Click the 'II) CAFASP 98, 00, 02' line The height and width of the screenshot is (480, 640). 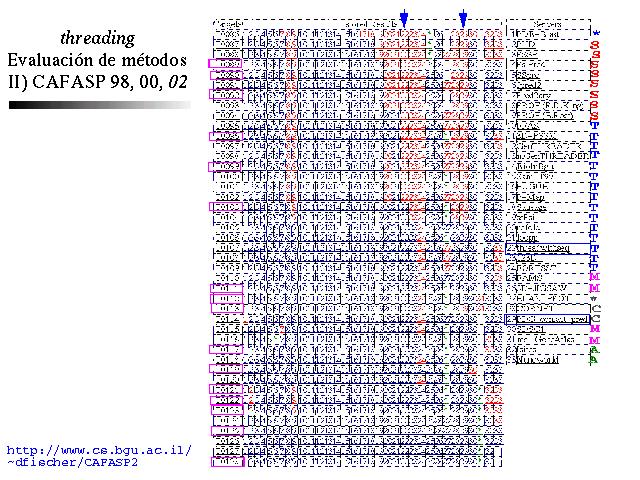(97, 80)
